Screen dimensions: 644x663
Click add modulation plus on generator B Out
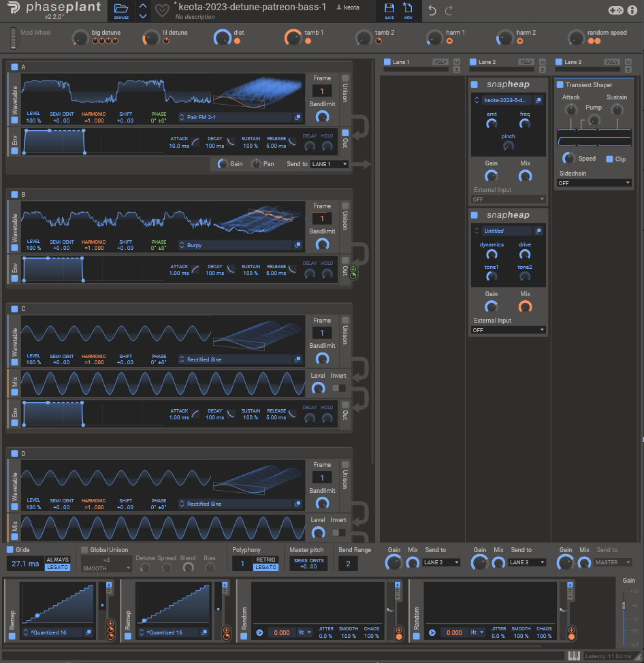point(353,270)
